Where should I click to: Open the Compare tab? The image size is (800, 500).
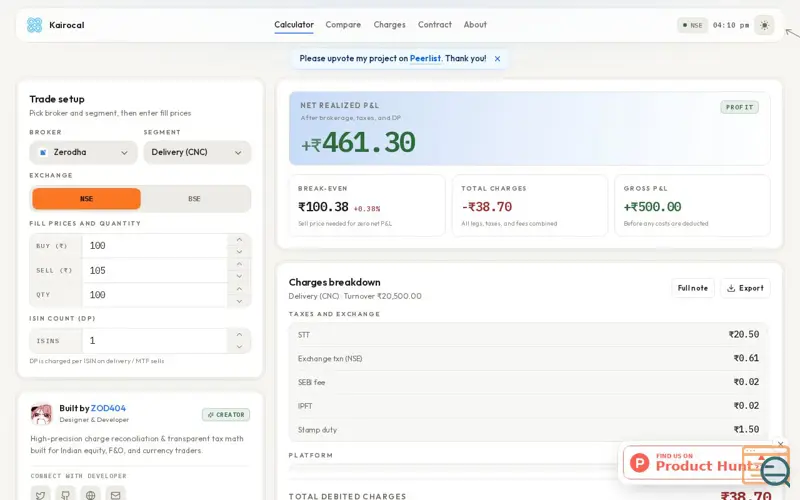tap(343, 24)
